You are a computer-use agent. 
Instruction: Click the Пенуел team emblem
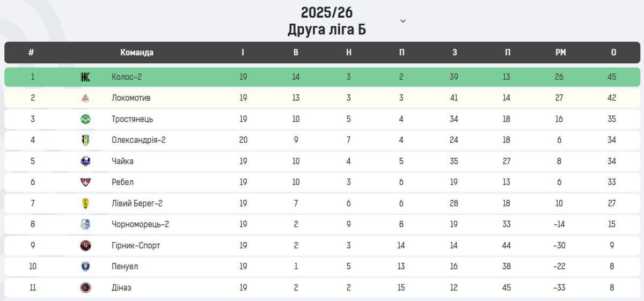pos(85,267)
